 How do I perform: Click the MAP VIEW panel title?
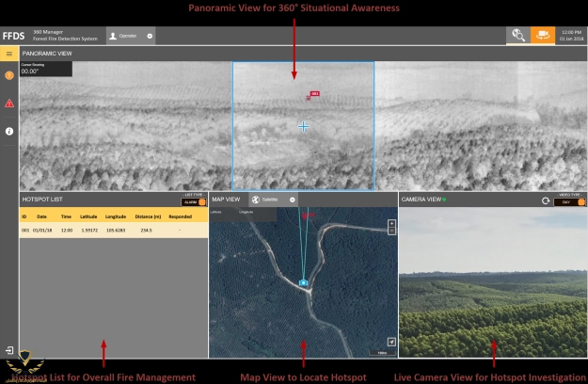tap(226, 200)
